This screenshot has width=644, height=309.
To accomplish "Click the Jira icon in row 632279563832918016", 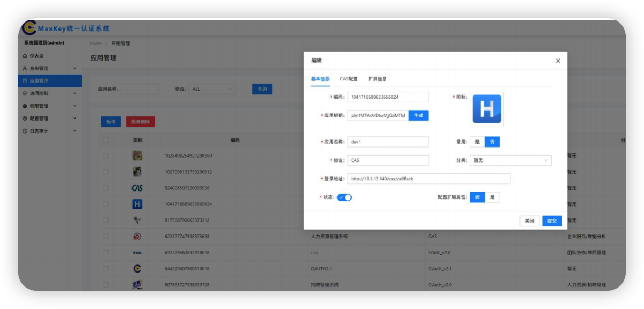I will pos(137,252).
